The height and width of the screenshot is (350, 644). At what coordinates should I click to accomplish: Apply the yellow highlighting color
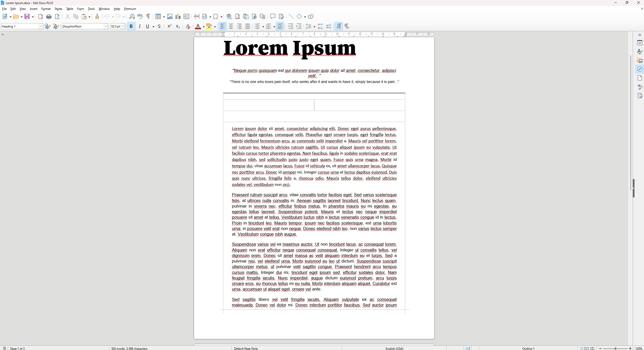coord(209,26)
